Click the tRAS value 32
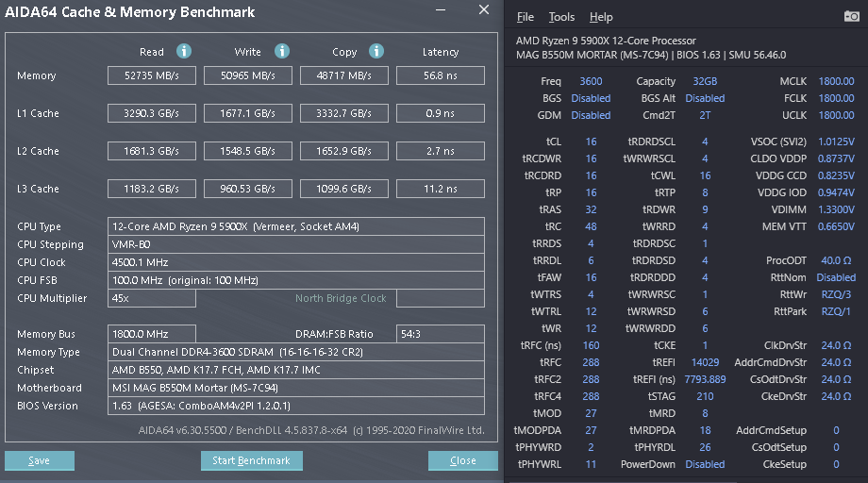This screenshot has height=483, width=868. point(591,209)
